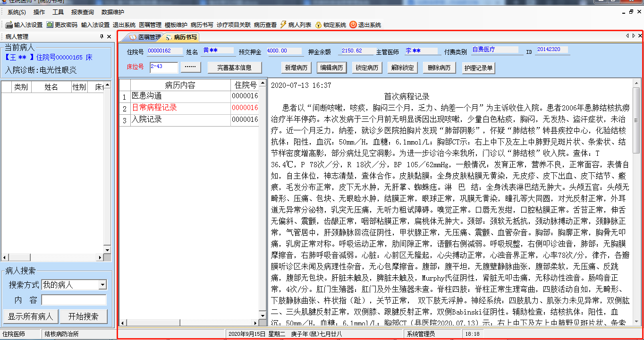644x340 pixels.
Task: Click patient list scrollbar down arrow
Action: point(107,250)
